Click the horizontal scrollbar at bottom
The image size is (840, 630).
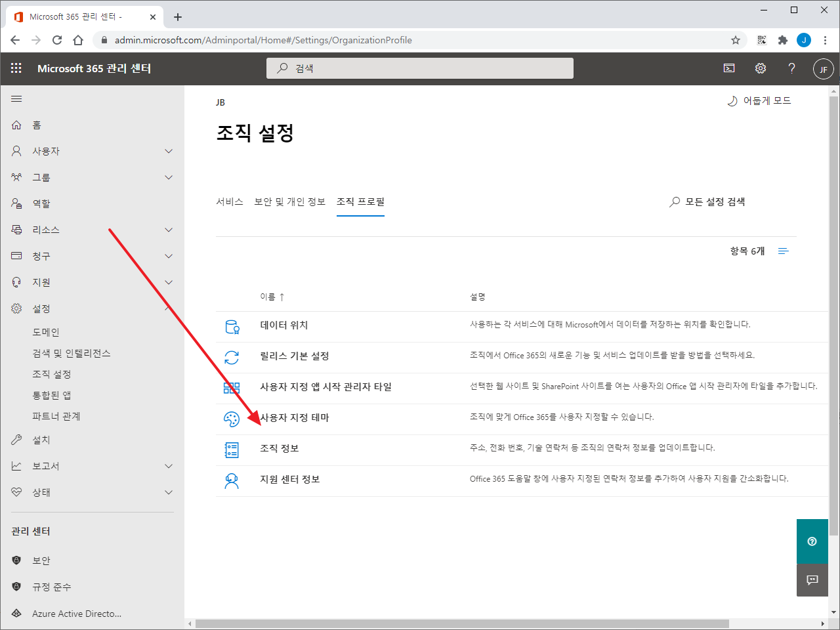[x=462, y=623]
